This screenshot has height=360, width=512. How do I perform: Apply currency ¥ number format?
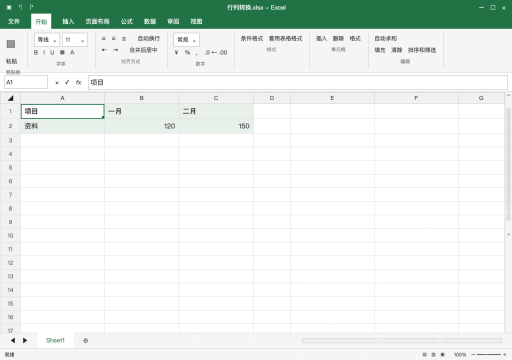pyautogui.click(x=176, y=52)
